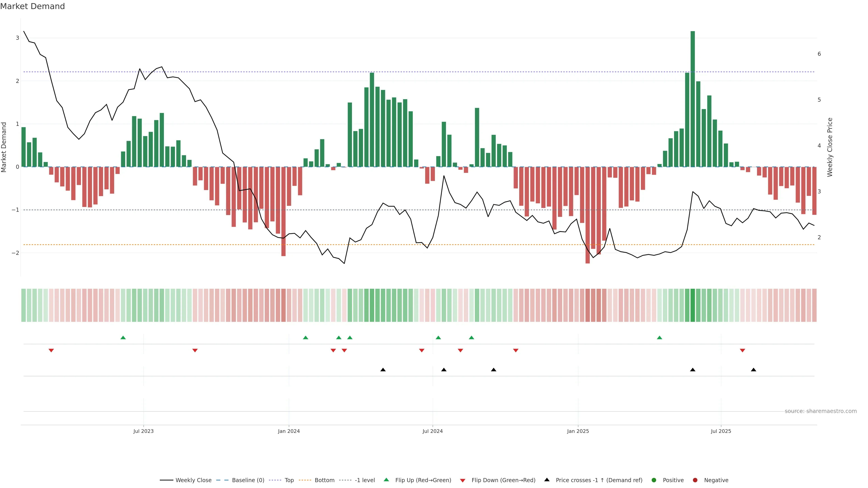Click the rightmost green flip-up triangle marker
868x488 pixels.
click(659, 338)
